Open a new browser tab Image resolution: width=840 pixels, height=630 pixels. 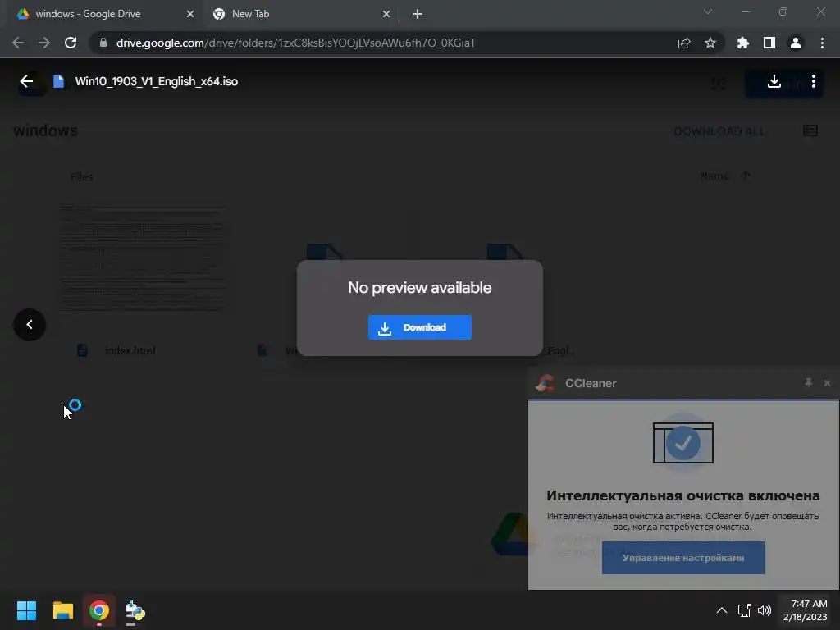tap(418, 14)
